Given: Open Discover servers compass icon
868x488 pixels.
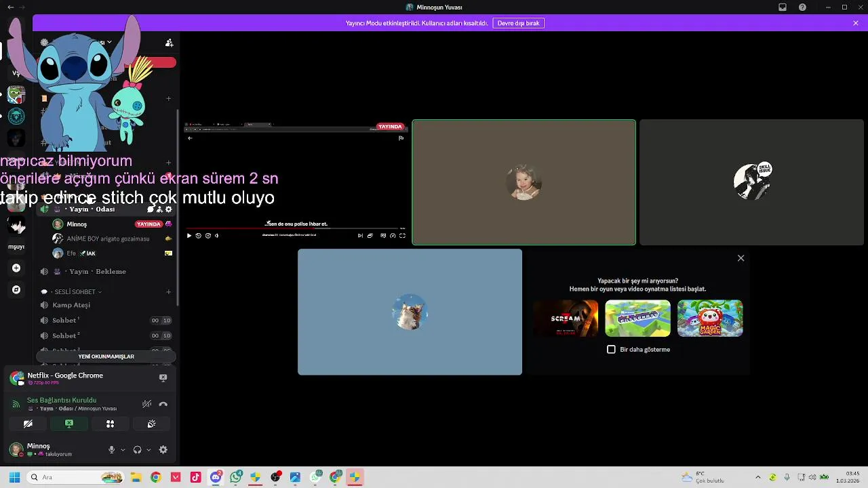Looking at the screenshot, I should coord(16,289).
